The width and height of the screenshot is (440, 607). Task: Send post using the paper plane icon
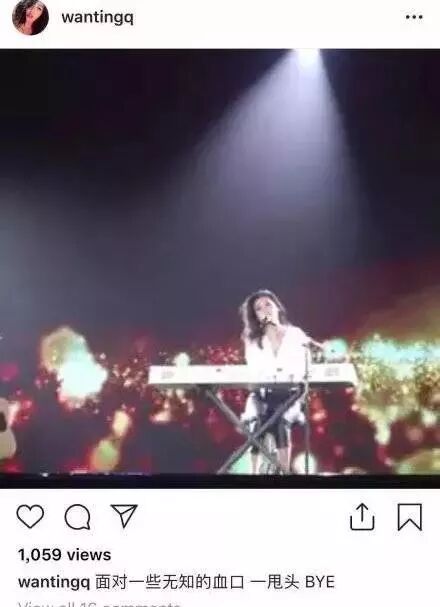click(124, 516)
